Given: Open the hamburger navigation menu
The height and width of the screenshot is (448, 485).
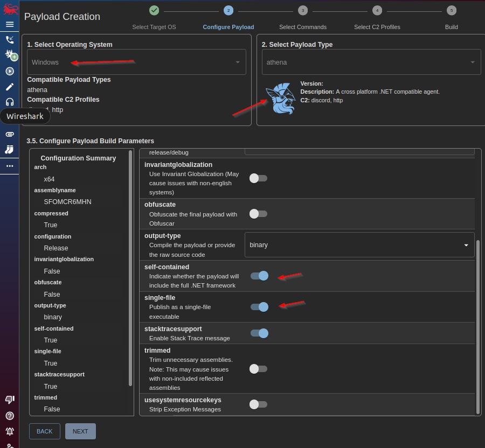Looking at the screenshot, I should tap(10, 24).
